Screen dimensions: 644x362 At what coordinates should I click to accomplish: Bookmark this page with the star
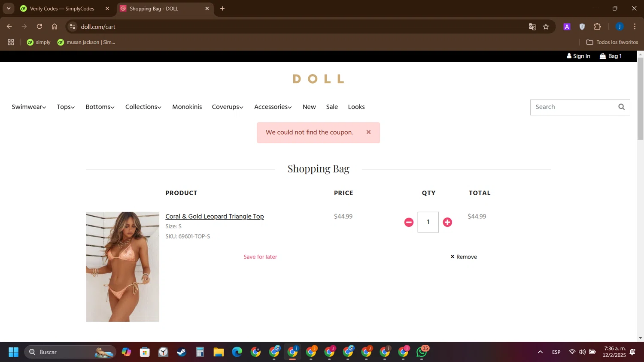[x=546, y=27]
